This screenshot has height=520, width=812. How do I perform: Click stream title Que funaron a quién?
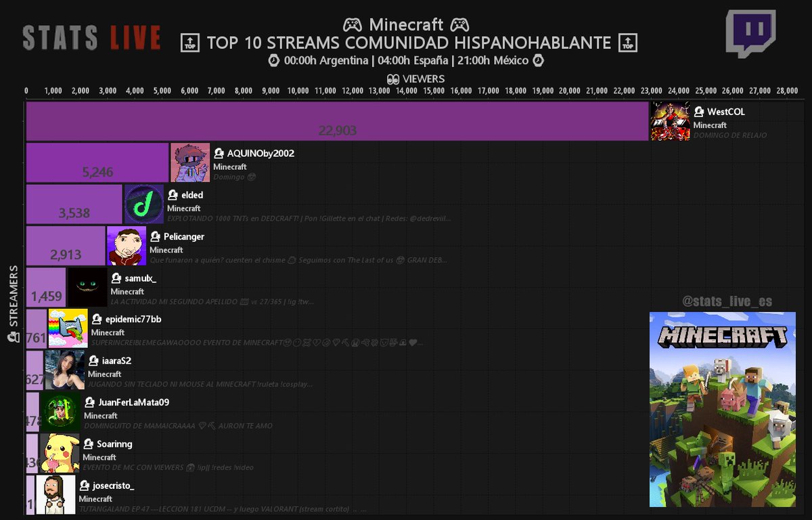click(x=298, y=260)
